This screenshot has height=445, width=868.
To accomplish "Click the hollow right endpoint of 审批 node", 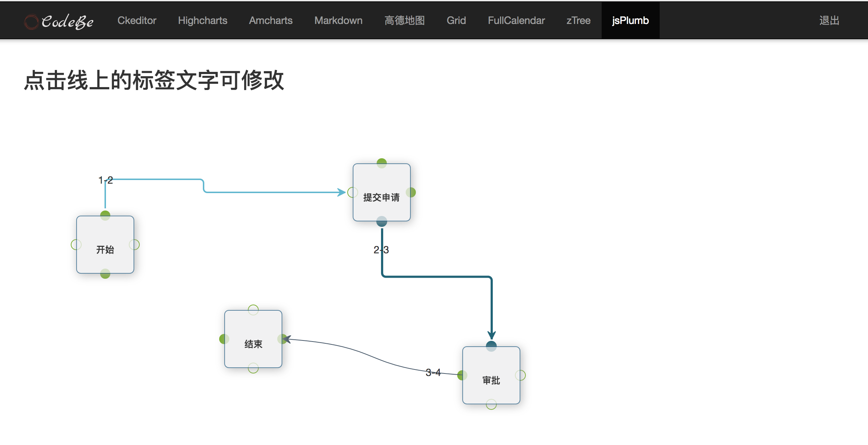I will [x=520, y=375].
